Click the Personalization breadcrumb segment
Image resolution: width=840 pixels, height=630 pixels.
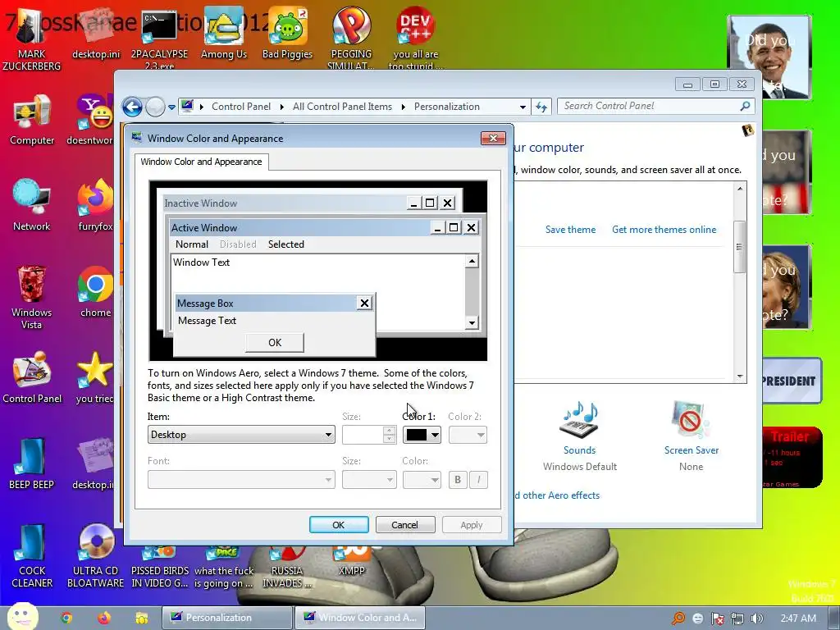click(x=447, y=107)
